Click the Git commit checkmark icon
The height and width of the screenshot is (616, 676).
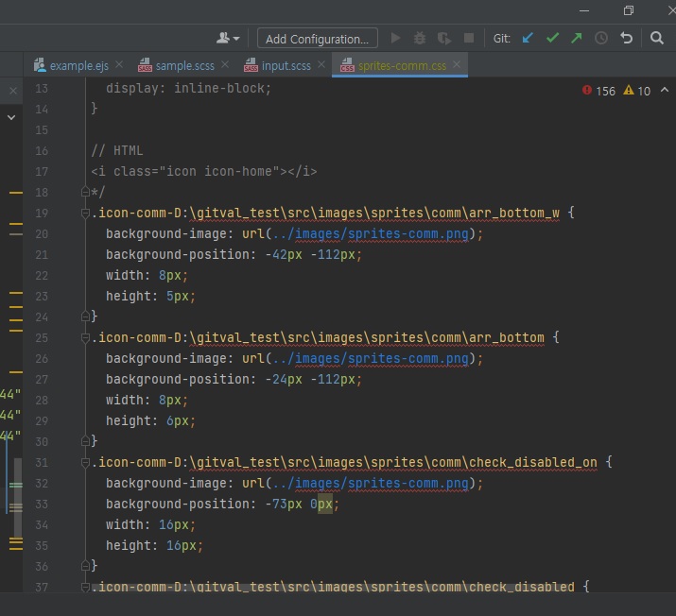pyautogui.click(x=552, y=39)
